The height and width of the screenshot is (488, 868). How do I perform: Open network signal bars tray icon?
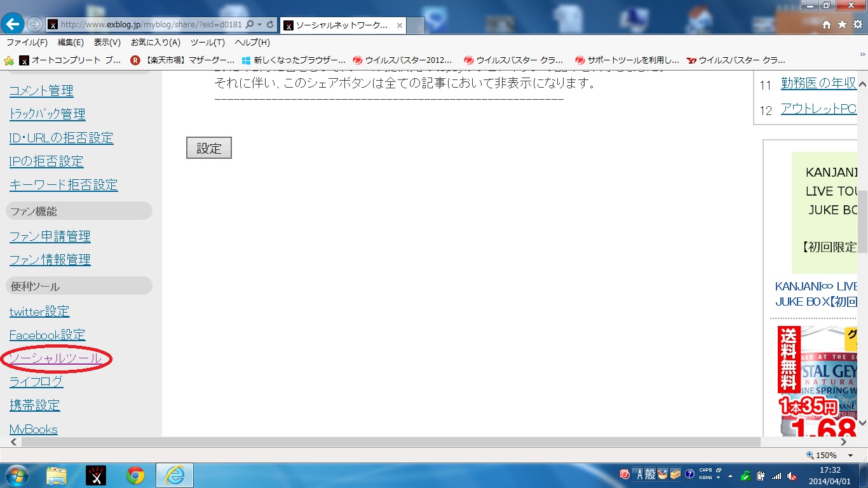776,475
